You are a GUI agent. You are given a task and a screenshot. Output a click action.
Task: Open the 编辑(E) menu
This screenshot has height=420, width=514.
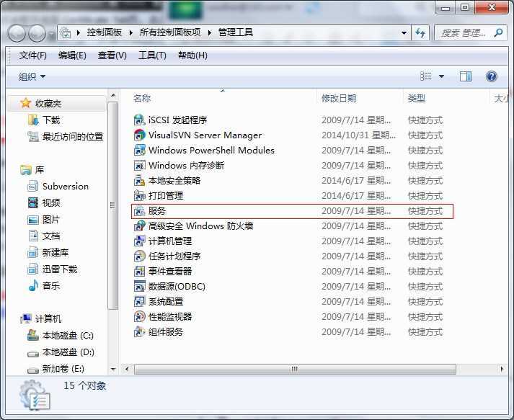tap(72, 55)
